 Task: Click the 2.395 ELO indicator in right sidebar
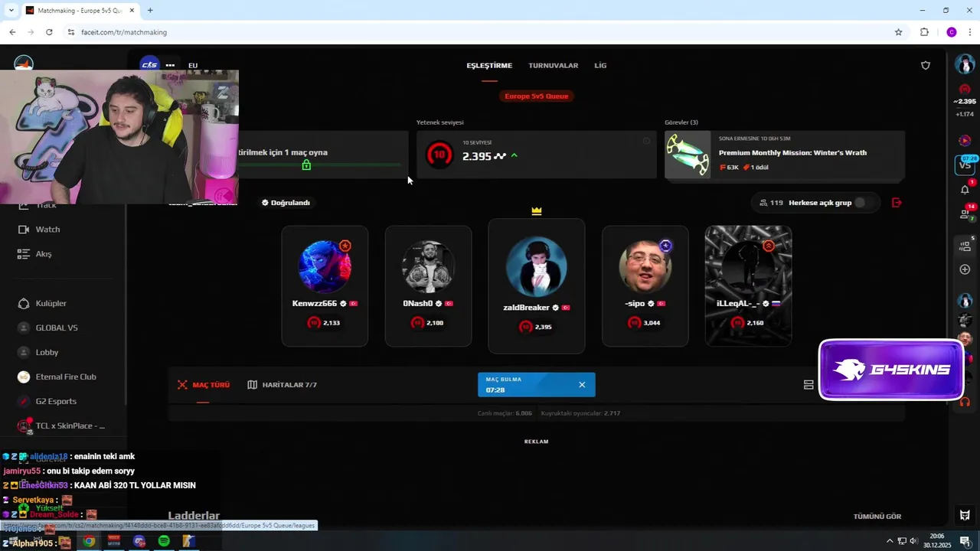click(965, 101)
